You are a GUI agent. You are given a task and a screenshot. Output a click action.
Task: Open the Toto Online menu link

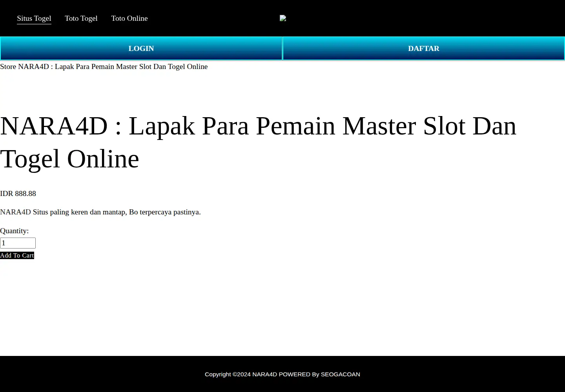(x=129, y=18)
